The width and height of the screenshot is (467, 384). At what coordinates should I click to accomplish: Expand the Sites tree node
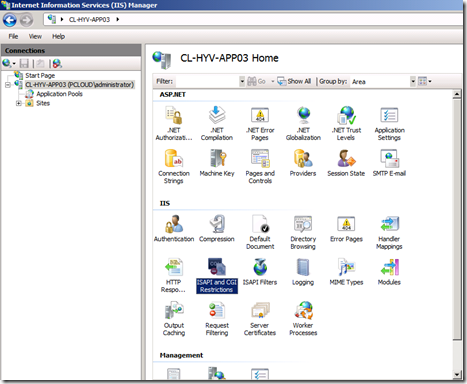(x=19, y=103)
